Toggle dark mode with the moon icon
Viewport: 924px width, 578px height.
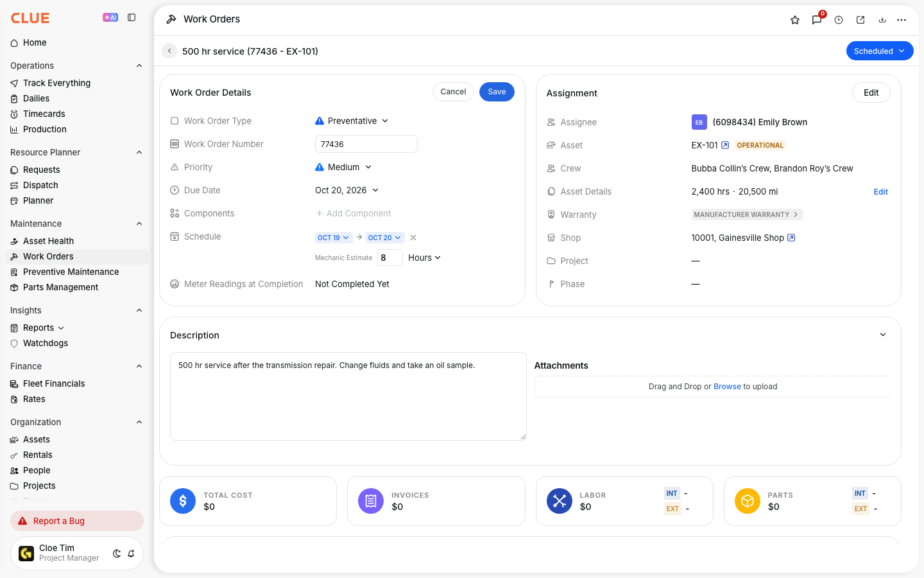point(117,554)
